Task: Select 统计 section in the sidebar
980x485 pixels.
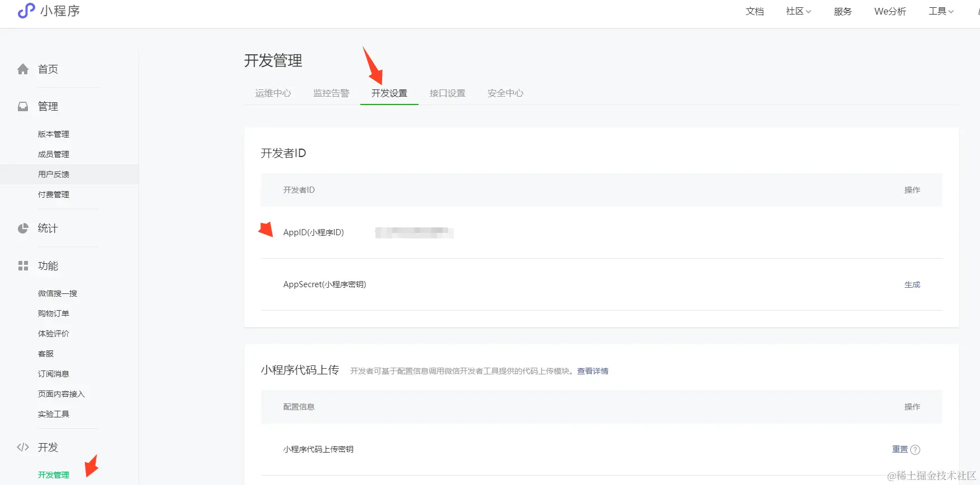Action: (48, 228)
